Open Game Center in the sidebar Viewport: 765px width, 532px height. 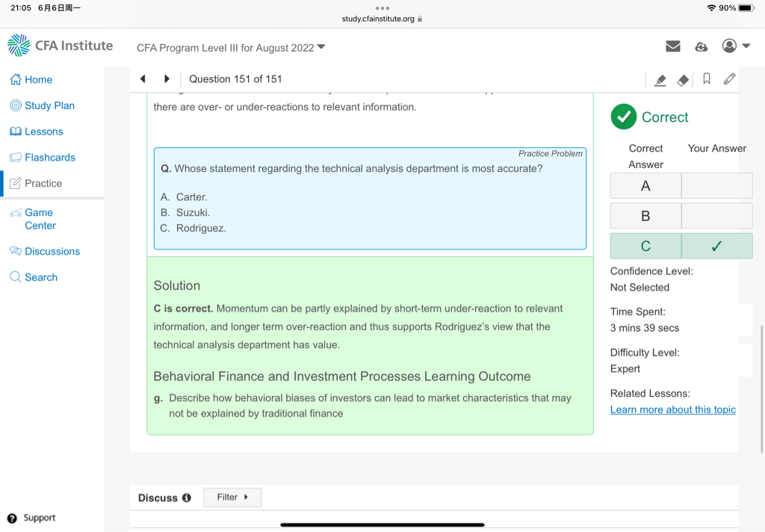pos(33,219)
